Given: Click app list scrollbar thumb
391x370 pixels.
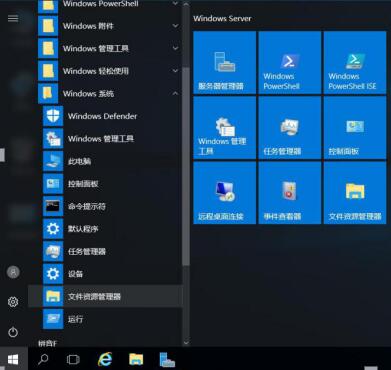Looking at the screenshot, I should [x=186, y=166].
